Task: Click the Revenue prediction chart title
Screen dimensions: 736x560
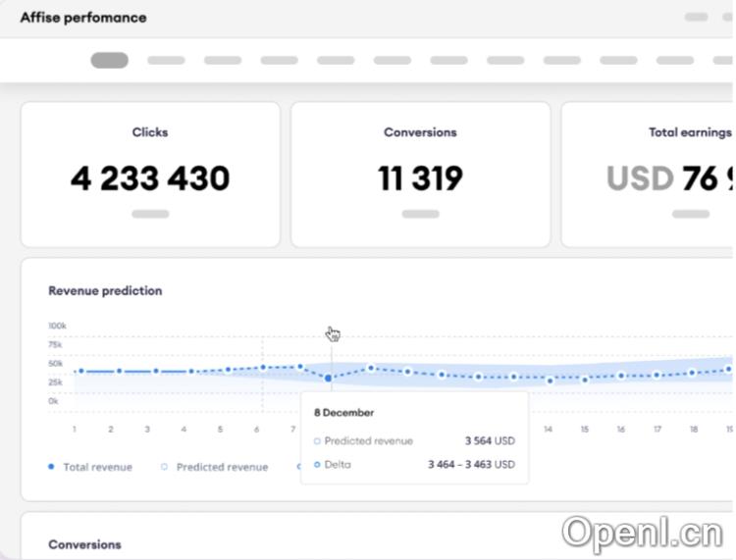Action: tap(105, 290)
